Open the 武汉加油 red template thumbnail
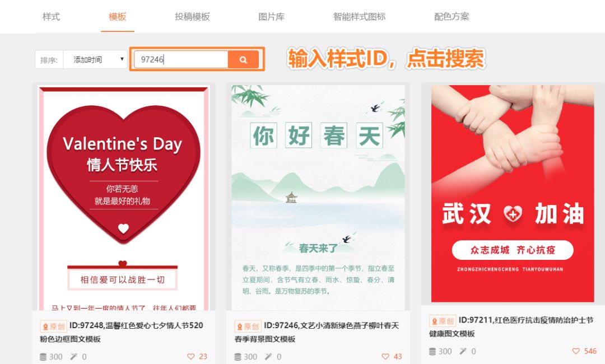 [513, 194]
